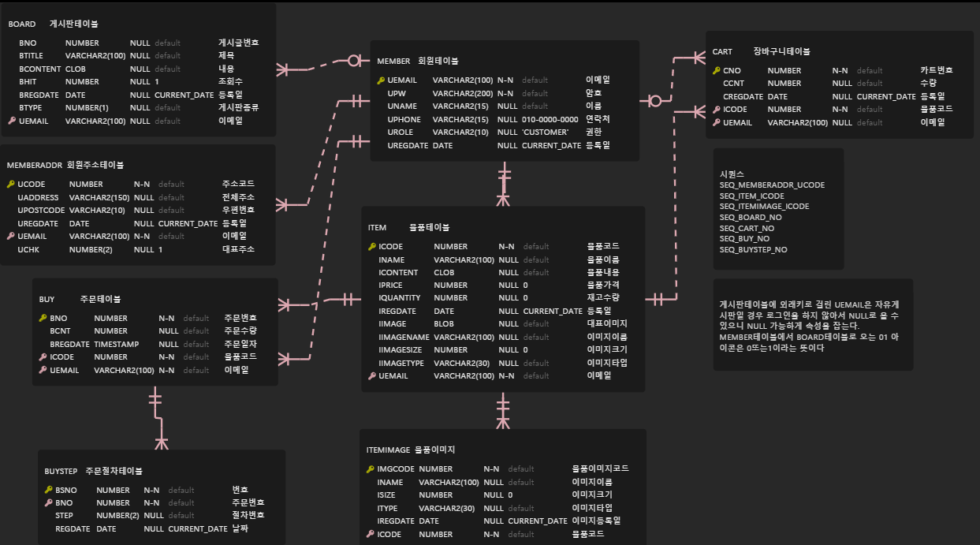Select the ICODE foreign key icon in ITEMIMAGE
Screen dimensions: 980x545
click(371, 534)
